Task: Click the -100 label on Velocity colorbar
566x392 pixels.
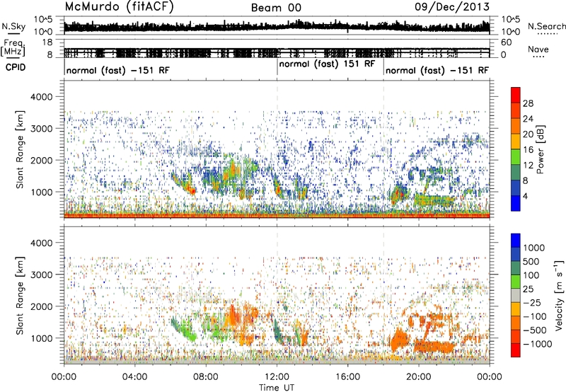Action: [535, 316]
